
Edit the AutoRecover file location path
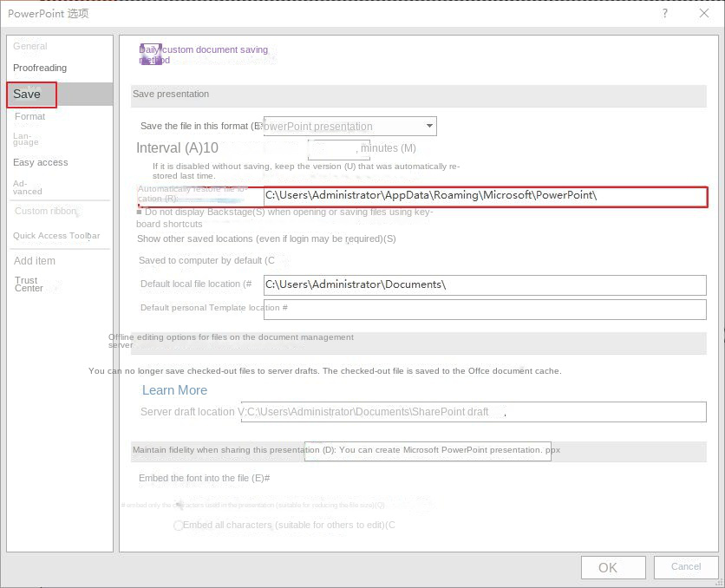click(484, 196)
